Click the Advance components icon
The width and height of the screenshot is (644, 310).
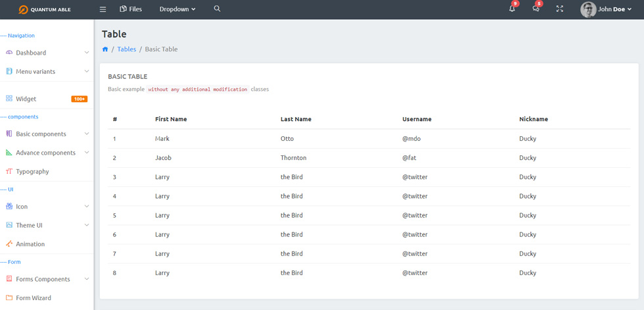[x=9, y=153]
